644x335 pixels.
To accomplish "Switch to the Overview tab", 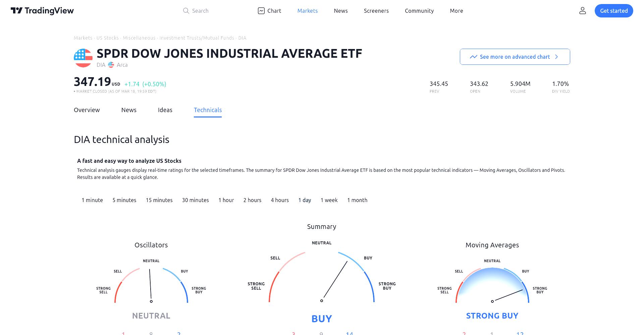I will tap(87, 110).
